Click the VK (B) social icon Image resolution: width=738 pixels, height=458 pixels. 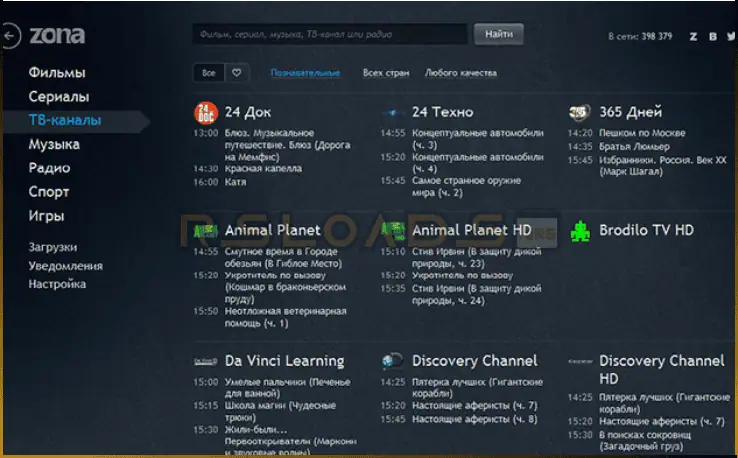point(712,36)
